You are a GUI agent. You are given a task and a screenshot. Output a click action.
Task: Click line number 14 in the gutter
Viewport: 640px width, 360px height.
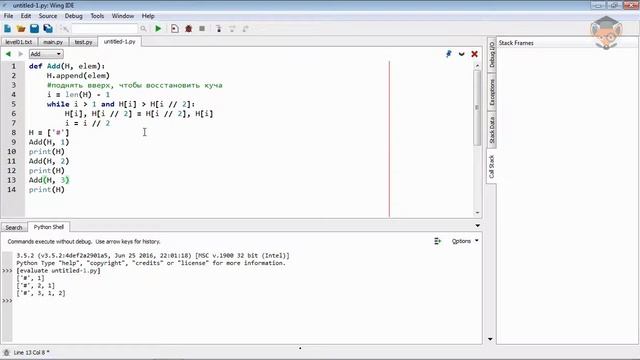[11, 189]
